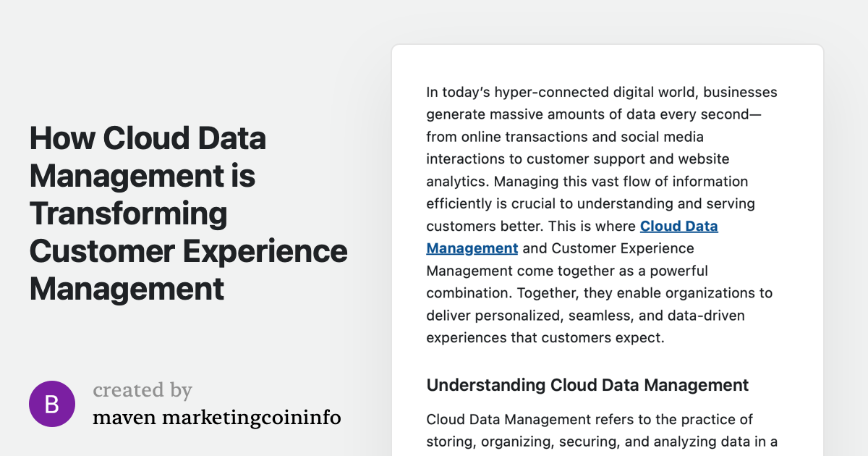
Task: Click the purple "B" avatar icon
Action: (x=52, y=404)
